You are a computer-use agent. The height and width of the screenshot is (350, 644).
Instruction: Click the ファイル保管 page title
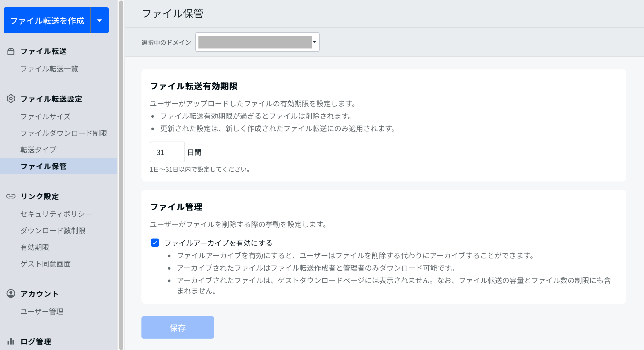pos(173,13)
